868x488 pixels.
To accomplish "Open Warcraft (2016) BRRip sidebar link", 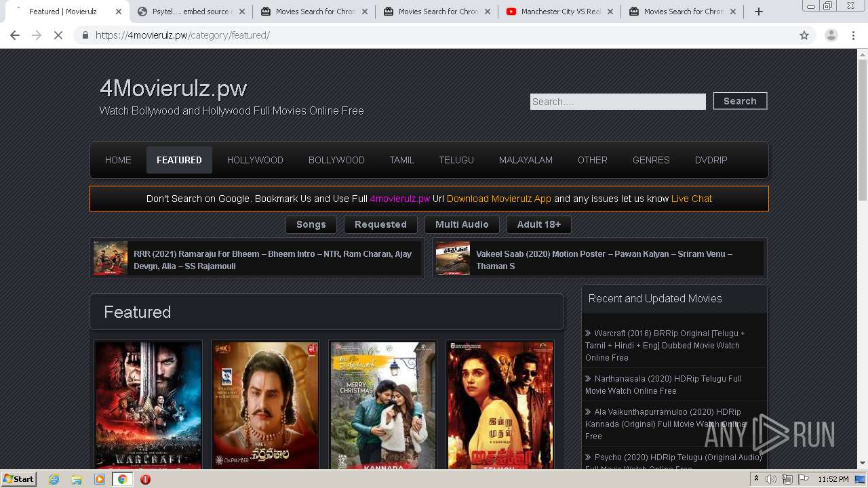I will point(665,346).
